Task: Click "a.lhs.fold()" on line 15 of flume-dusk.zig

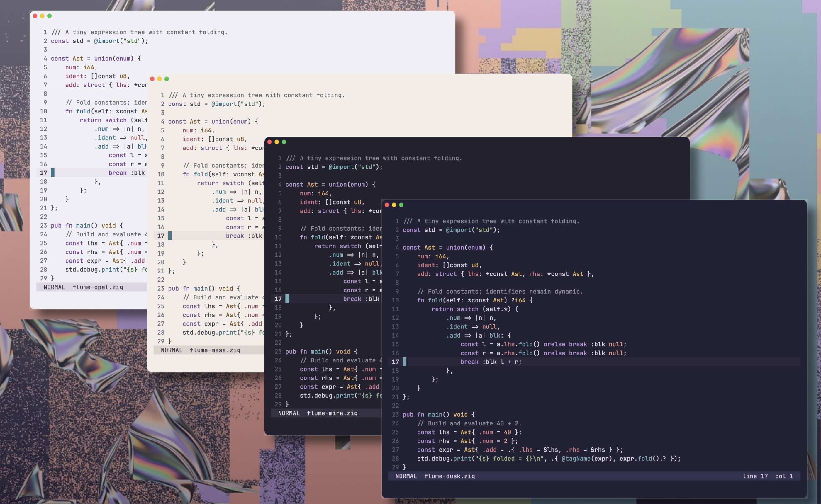Action: tap(518, 344)
